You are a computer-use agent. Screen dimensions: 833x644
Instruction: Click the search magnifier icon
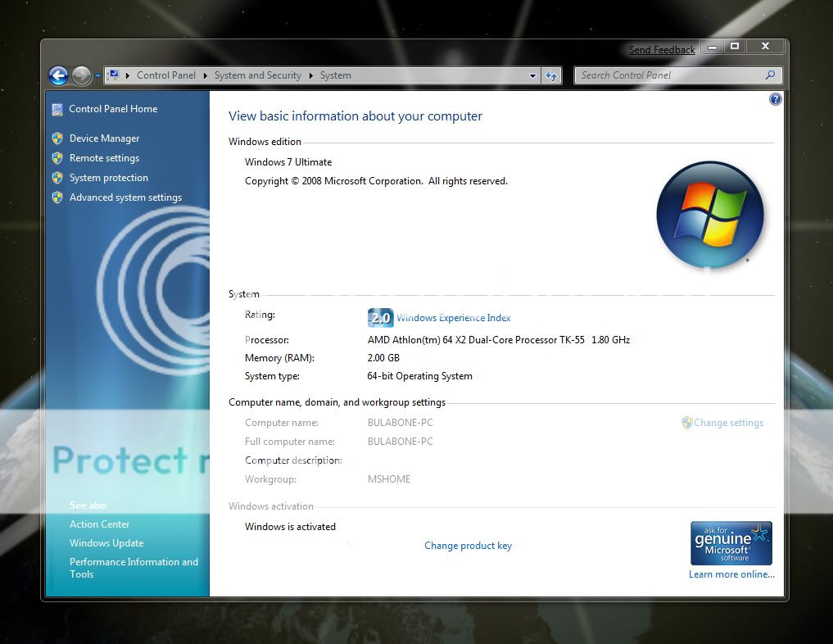tap(770, 75)
